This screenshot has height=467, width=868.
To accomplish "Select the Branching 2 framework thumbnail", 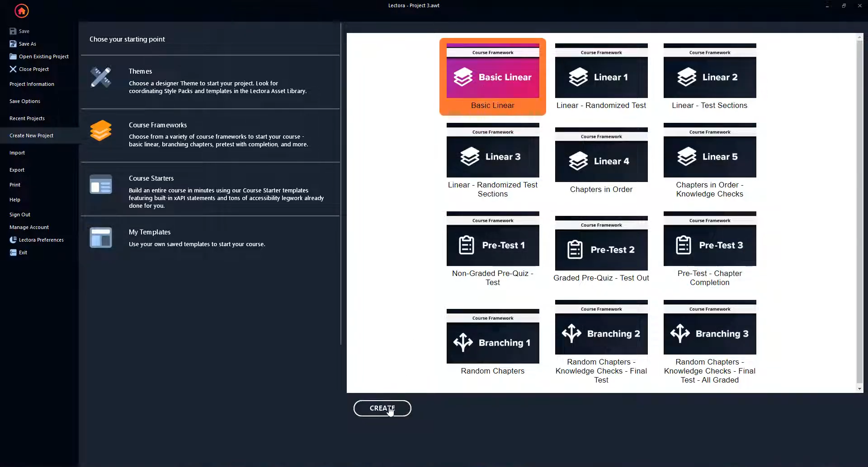I will tap(601, 327).
